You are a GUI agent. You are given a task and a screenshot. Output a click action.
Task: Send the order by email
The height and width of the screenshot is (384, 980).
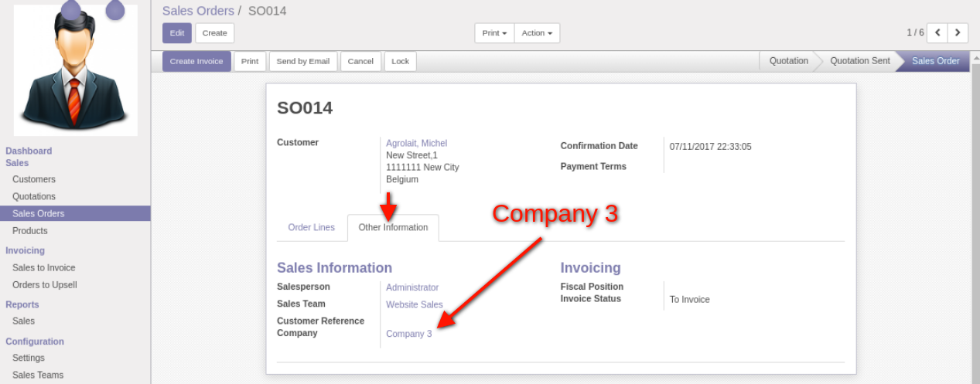click(302, 62)
